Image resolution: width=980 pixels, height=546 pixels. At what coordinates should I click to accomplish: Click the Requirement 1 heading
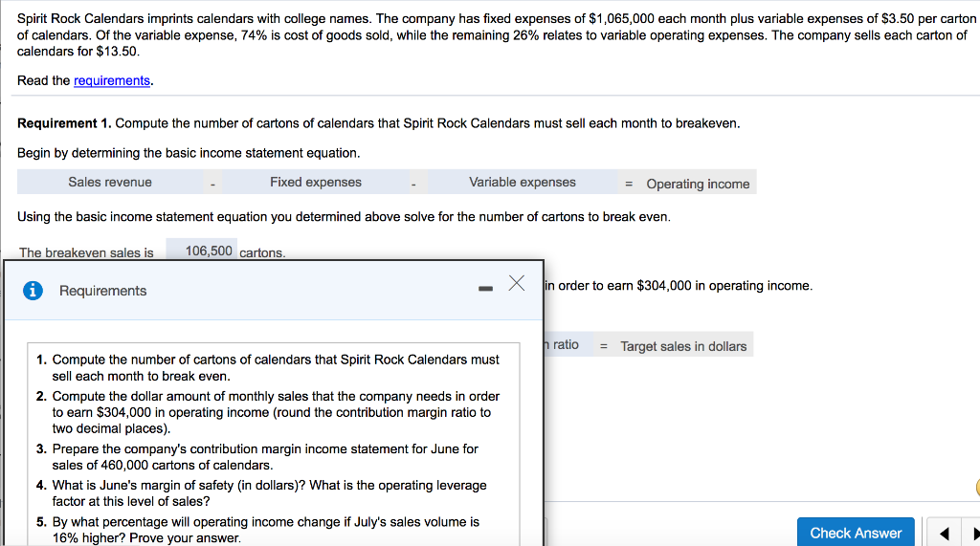tap(64, 123)
